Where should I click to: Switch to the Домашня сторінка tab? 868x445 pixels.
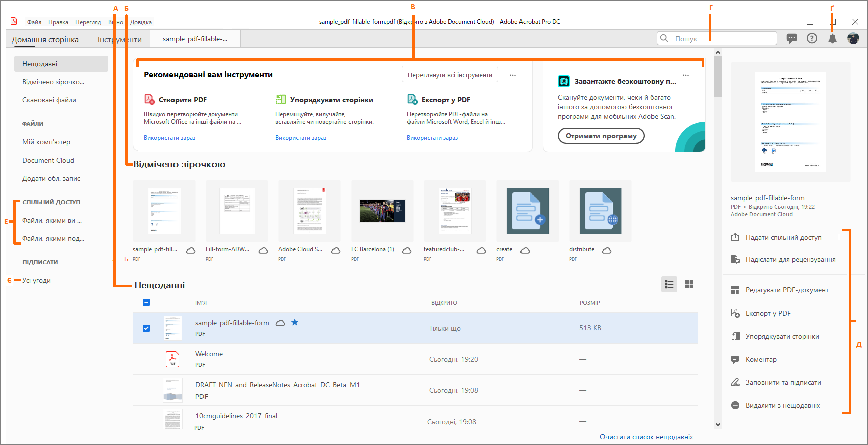(x=45, y=39)
